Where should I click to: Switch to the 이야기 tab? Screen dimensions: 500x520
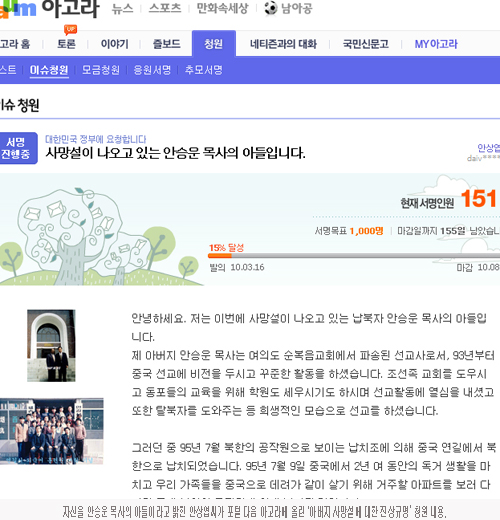114,44
